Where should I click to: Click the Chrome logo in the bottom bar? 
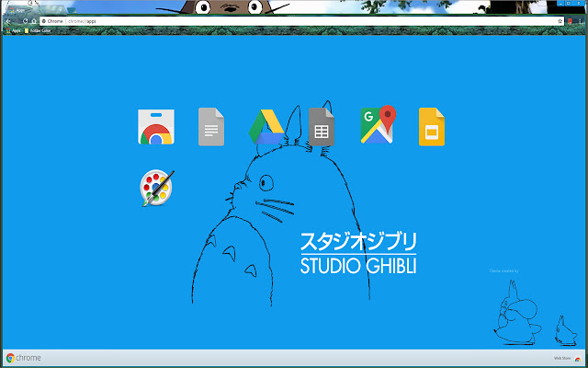[x=23, y=358]
